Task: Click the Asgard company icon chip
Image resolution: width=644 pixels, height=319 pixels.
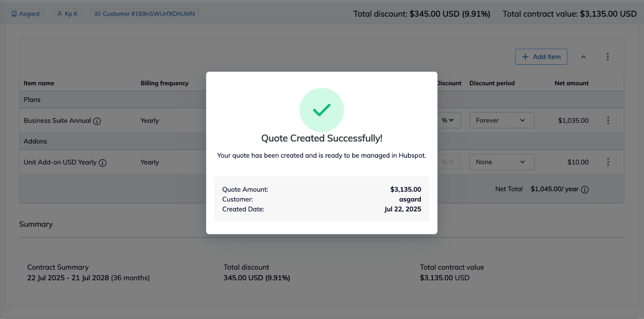Action: [x=25, y=14]
